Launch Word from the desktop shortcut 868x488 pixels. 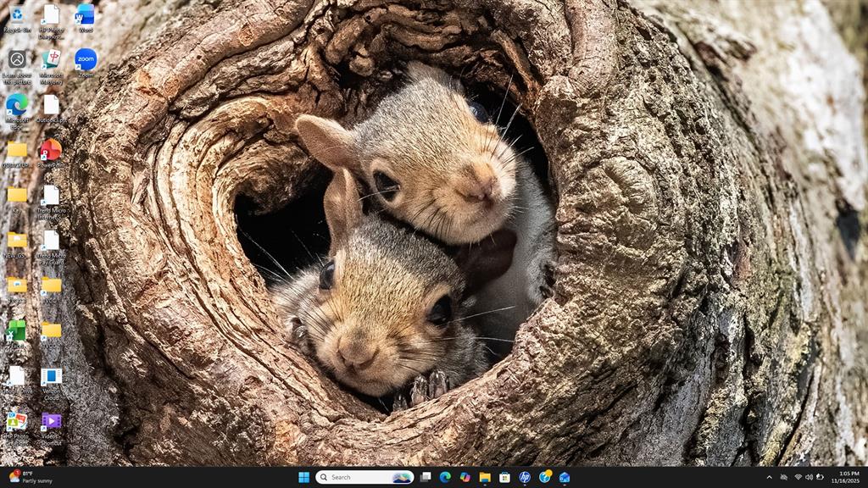85,15
